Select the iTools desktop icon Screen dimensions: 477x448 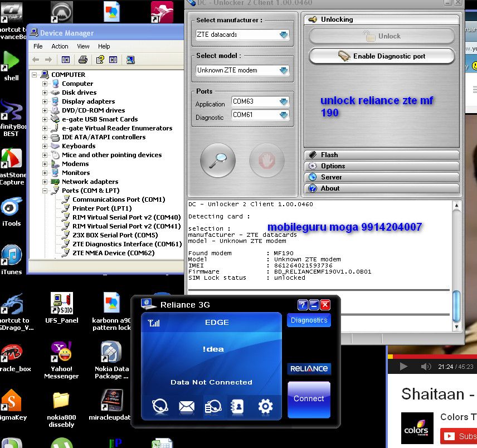coord(12,212)
